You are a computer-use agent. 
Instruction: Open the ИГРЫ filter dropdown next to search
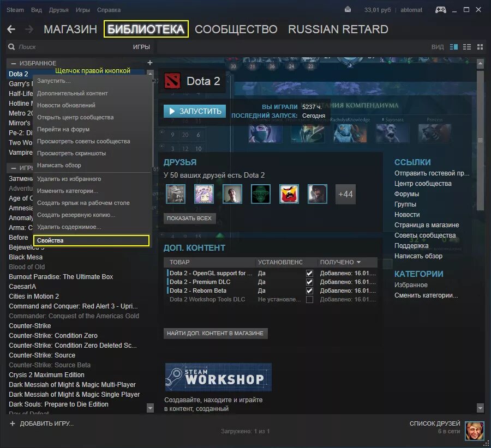tap(141, 47)
